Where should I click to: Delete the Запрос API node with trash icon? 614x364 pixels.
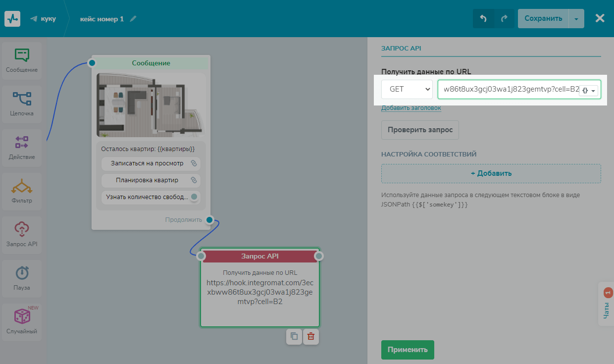point(311,336)
